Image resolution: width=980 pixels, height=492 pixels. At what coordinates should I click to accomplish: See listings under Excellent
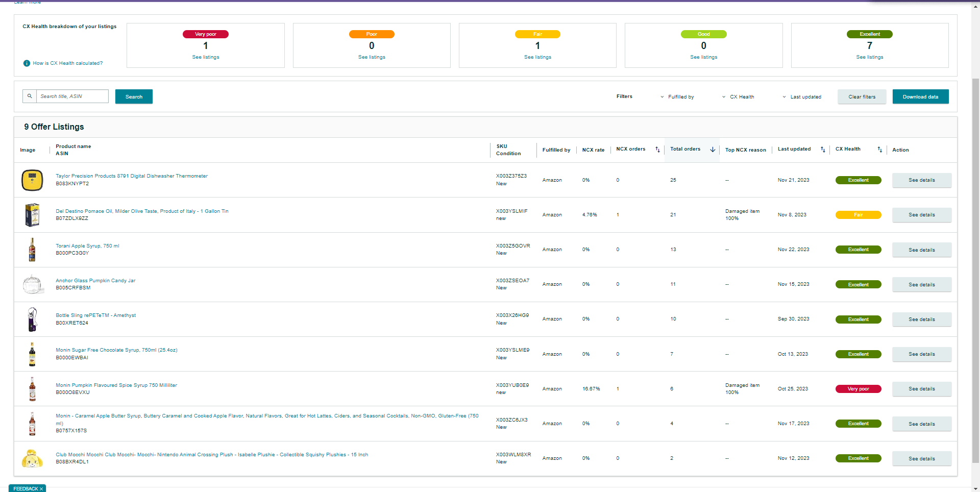pyautogui.click(x=869, y=57)
